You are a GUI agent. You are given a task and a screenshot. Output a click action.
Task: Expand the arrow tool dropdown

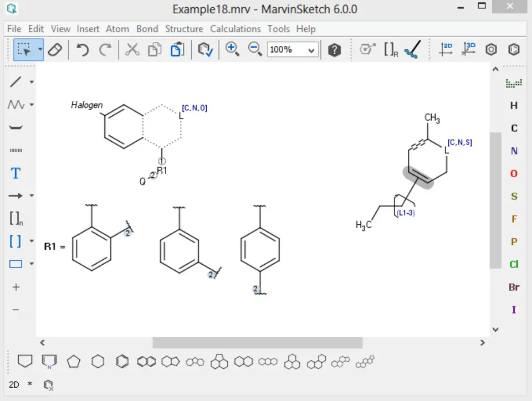point(32,196)
